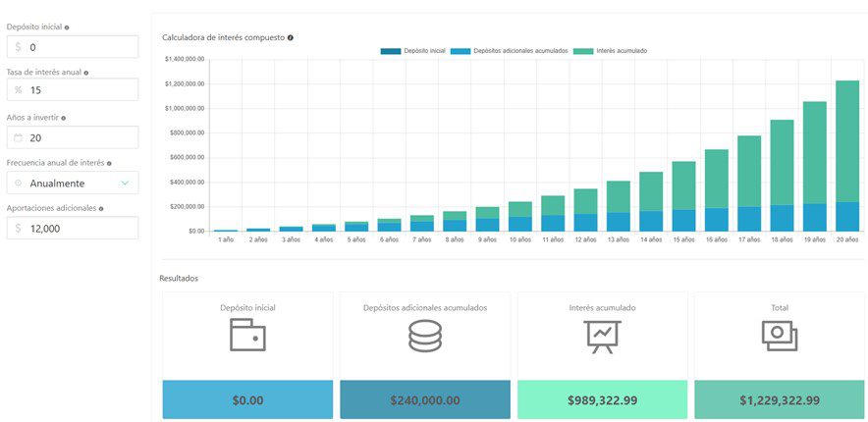Click the info icon beside Depósito inicial
868x422 pixels.
(x=67, y=27)
